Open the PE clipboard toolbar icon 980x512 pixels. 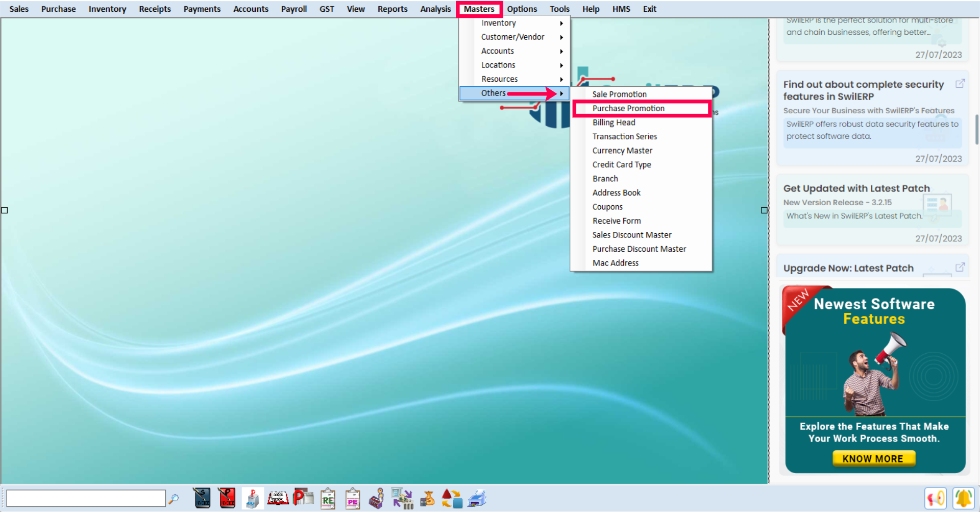click(x=353, y=498)
